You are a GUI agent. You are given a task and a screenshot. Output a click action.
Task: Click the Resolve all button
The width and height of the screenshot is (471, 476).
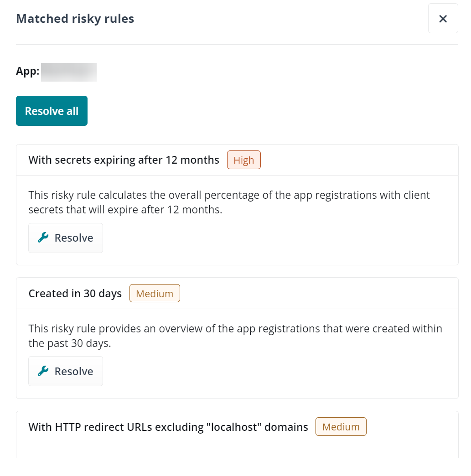tap(52, 111)
